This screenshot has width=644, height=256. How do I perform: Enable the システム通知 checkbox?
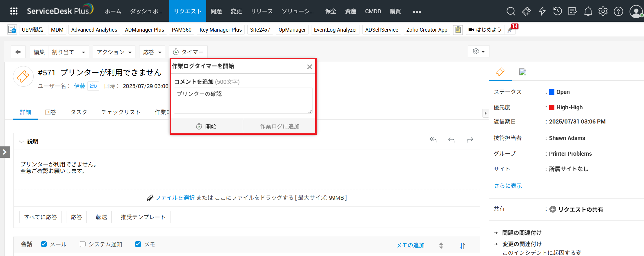point(83,244)
